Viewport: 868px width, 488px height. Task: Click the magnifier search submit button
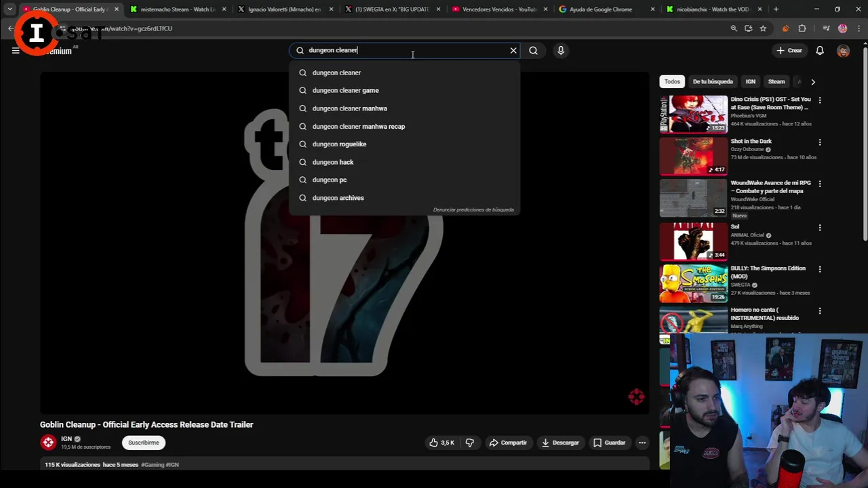tap(533, 50)
